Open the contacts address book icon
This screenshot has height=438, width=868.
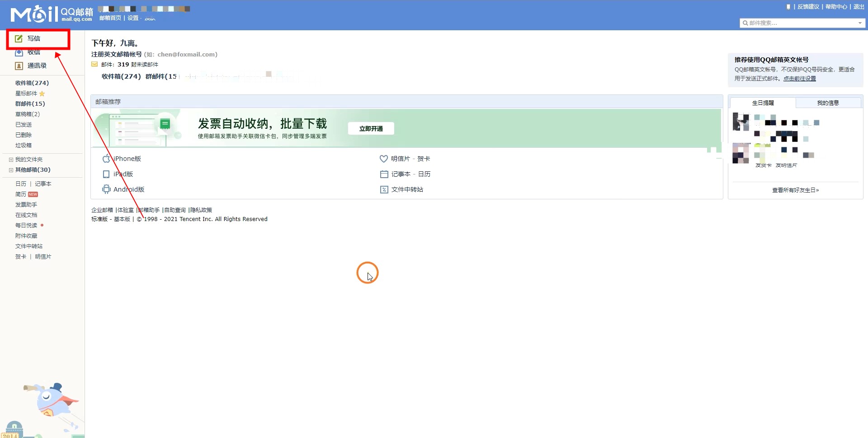pos(19,66)
